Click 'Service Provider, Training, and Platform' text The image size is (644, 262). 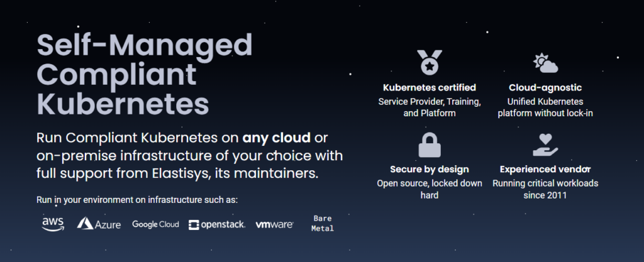pyautogui.click(x=430, y=107)
